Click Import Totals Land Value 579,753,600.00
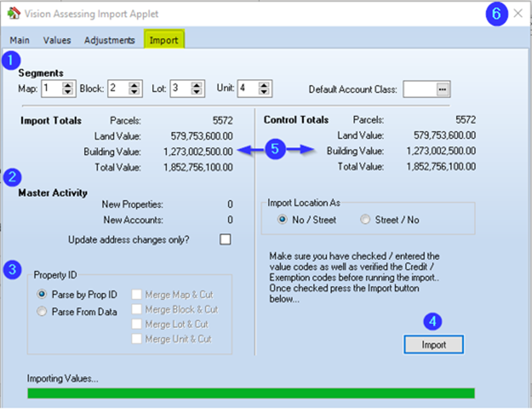 point(201,136)
